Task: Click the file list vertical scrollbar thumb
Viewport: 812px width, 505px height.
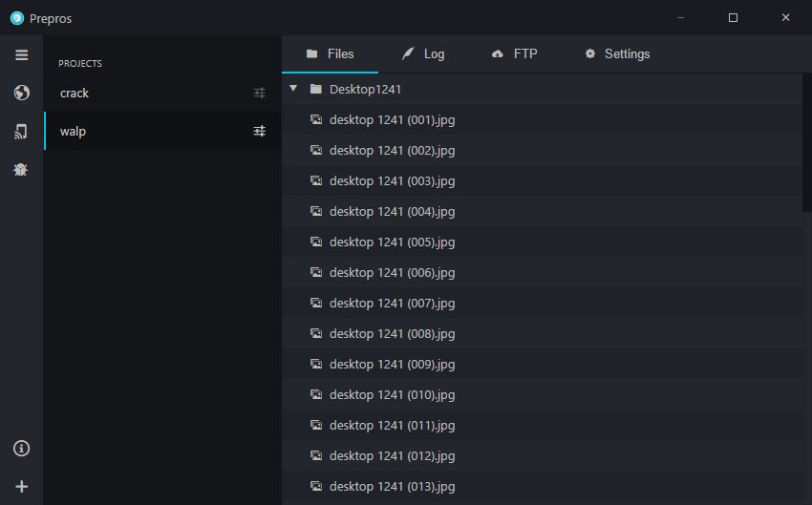Action: coord(807,143)
